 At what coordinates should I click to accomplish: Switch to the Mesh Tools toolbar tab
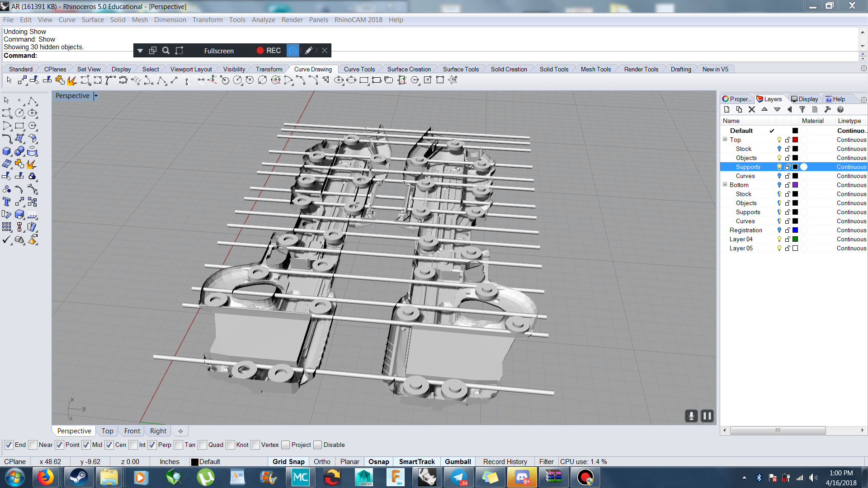[595, 69]
